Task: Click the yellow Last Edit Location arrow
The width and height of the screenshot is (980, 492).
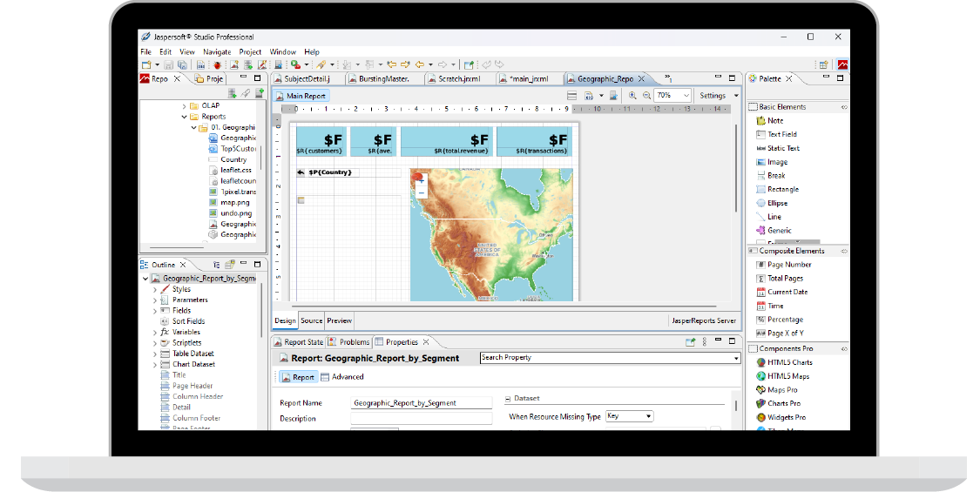Action: click(392, 64)
